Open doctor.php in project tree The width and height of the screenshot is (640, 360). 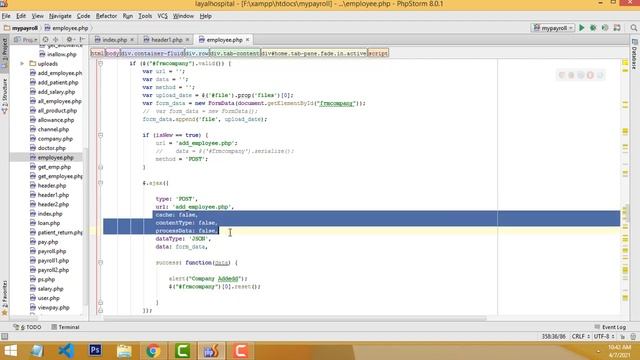47,148
